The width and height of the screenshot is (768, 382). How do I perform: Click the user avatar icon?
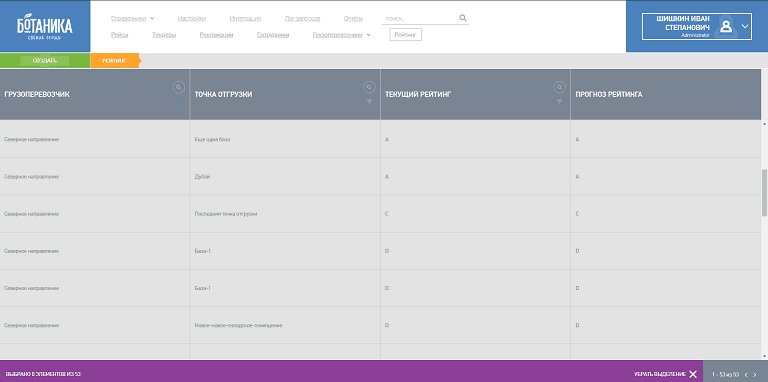tap(726, 26)
